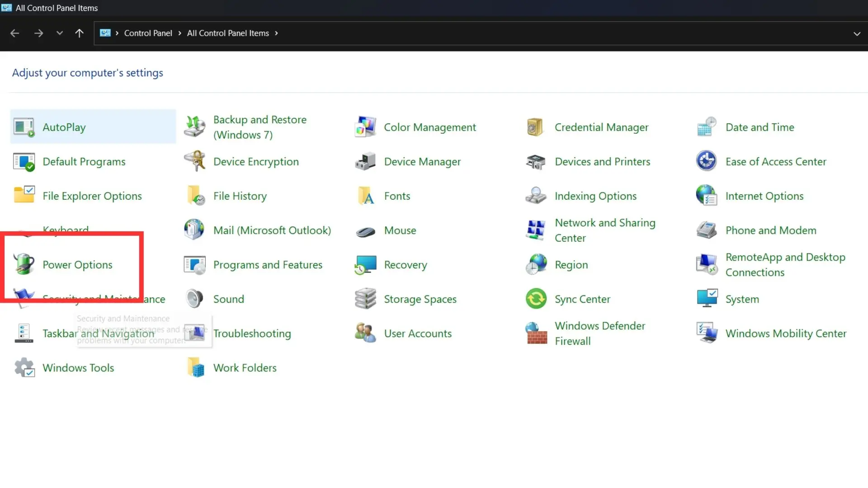Go back with the Back arrow
The height and width of the screenshot is (488, 868).
[x=14, y=33]
